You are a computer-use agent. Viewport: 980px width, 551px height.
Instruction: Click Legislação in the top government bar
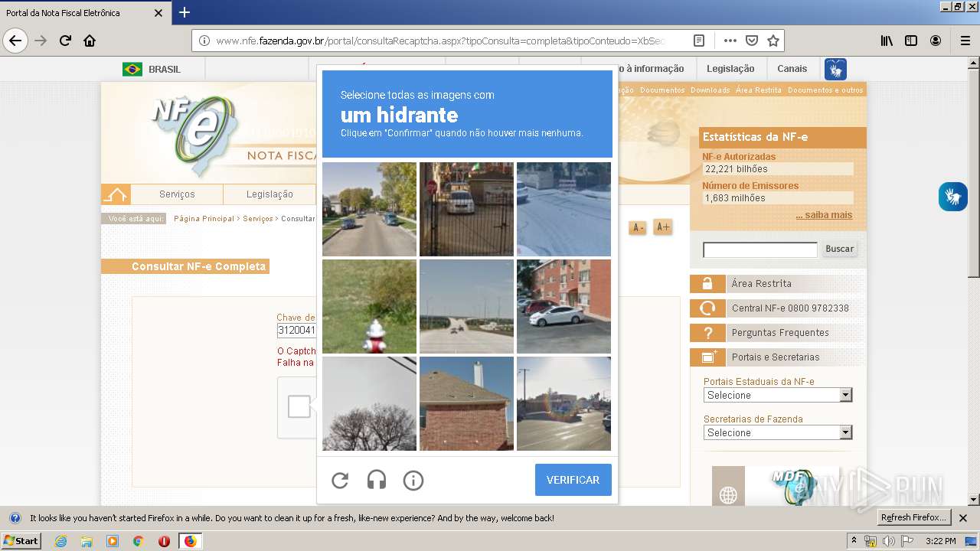pos(730,69)
